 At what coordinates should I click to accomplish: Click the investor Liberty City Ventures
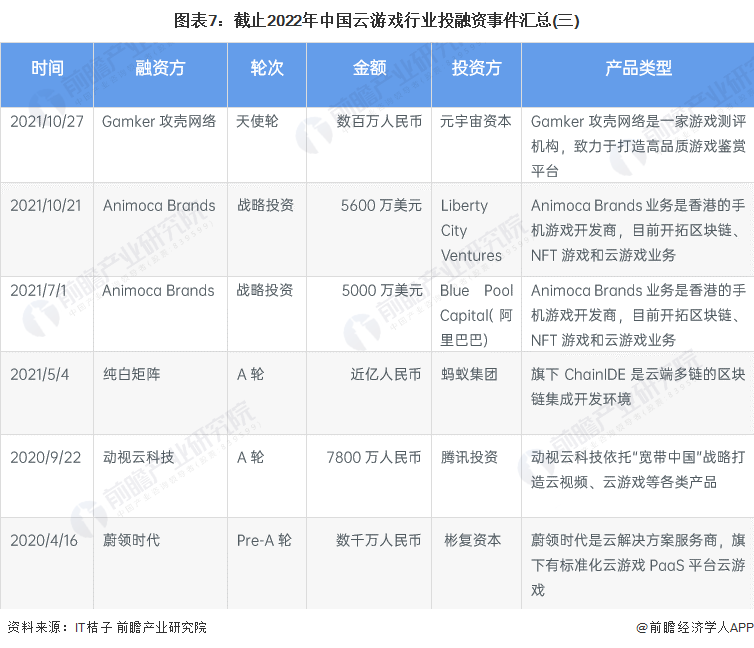(471, 231)
